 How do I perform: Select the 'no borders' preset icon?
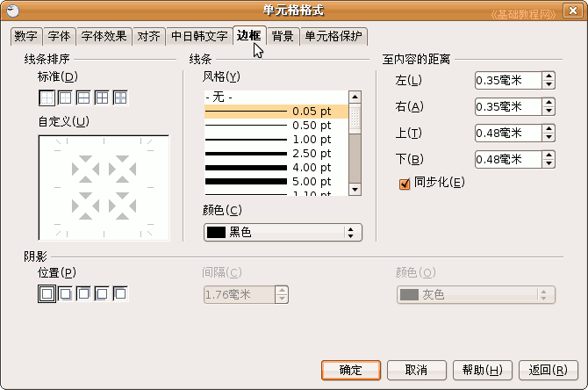coord(47,98)
